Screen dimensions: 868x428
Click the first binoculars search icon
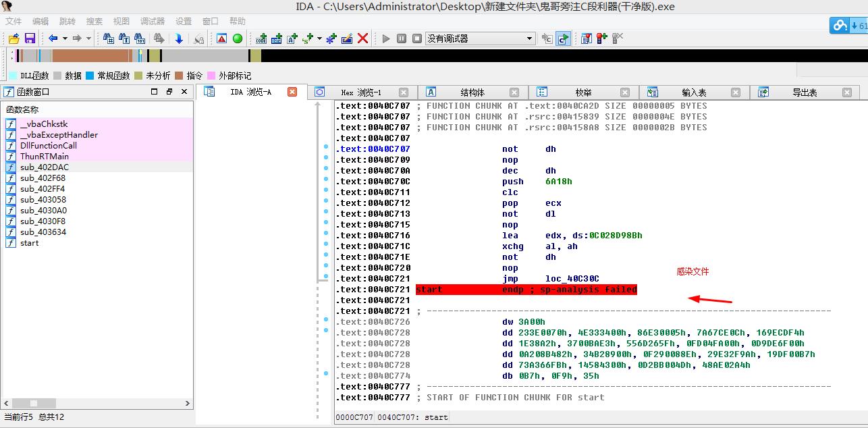tap(108, 38)
